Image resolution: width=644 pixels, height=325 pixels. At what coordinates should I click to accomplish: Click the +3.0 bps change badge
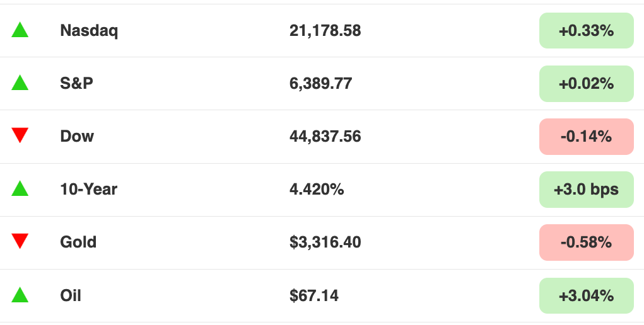coord(587,190)
